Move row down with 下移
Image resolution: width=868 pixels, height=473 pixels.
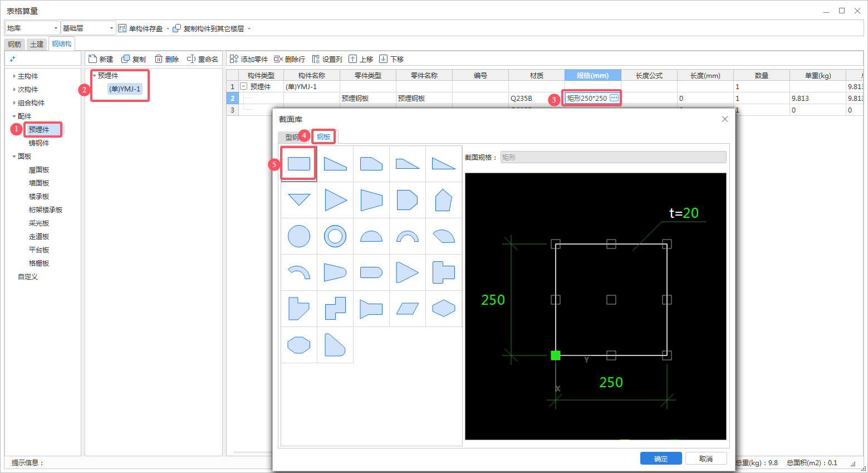(x=391, y=59)
